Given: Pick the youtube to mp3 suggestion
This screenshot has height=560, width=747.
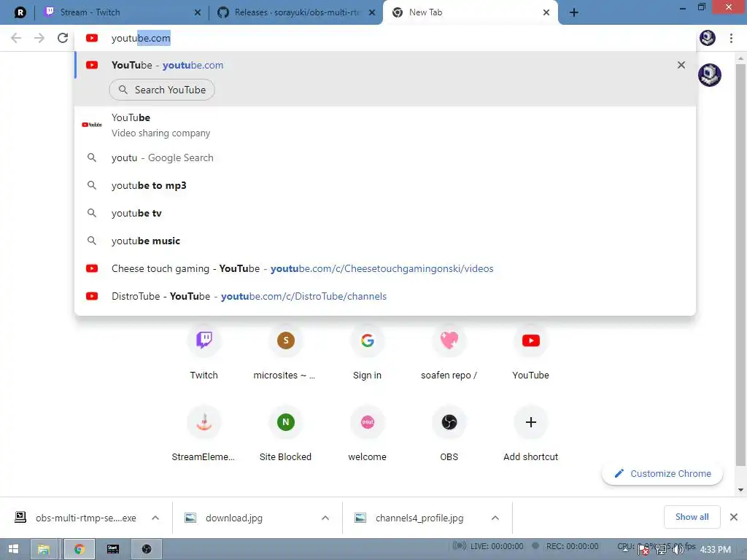Looking at the screenshot, I should (385, 185).
